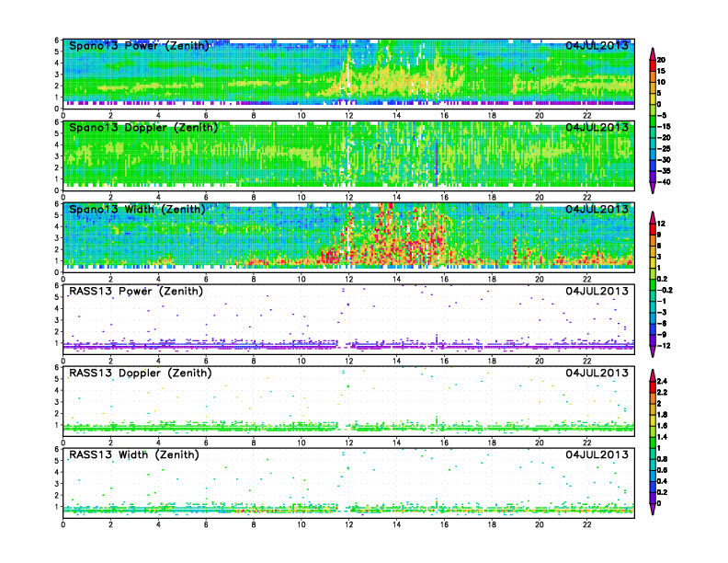Click the '-35' label on top colorbar

[x=664, y=171]
